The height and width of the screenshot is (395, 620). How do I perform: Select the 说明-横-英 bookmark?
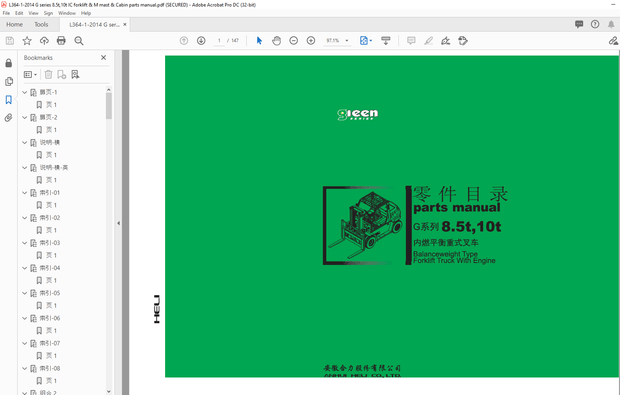(54, 168)
